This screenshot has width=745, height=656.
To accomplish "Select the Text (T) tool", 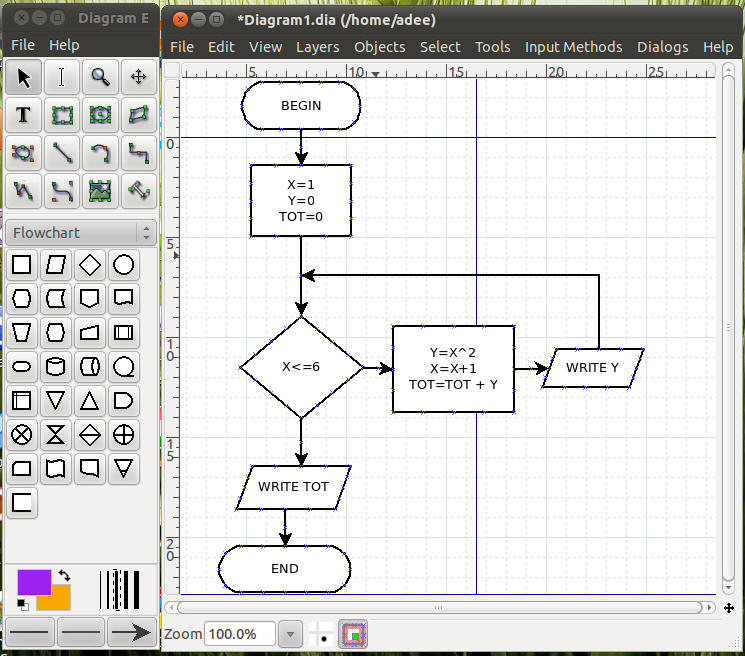I will 23,115.
